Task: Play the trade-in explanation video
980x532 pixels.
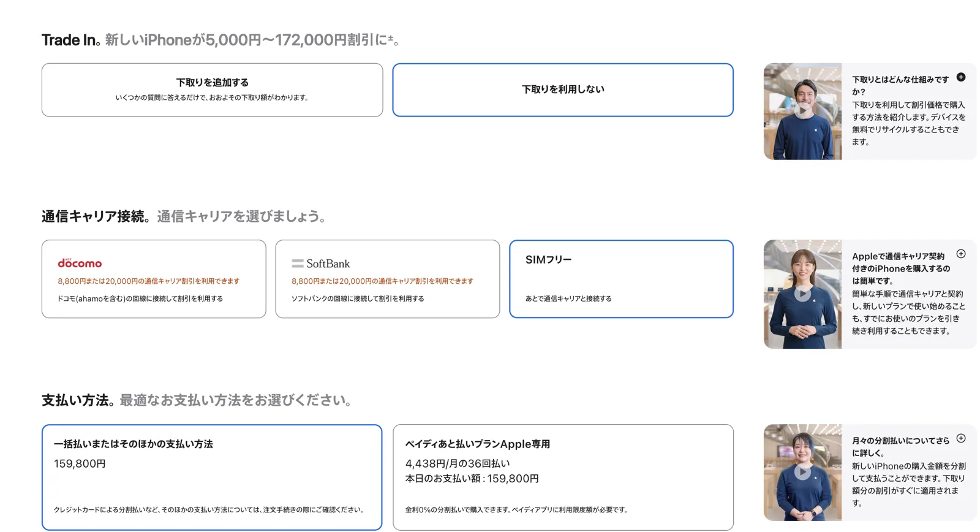Action: click(802, 111)
